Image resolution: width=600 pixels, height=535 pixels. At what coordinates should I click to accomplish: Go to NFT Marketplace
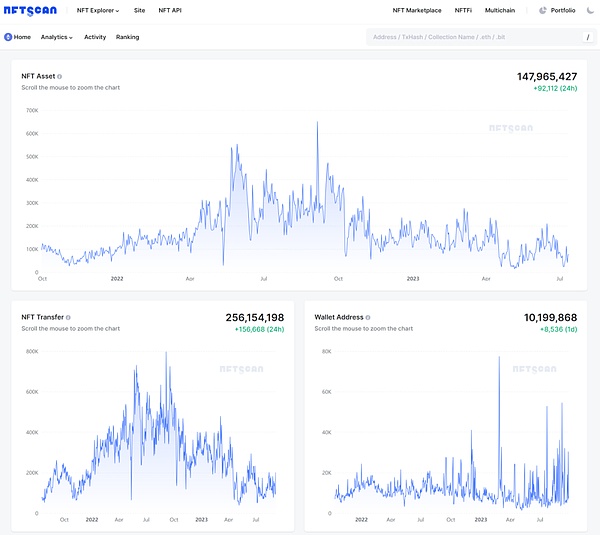pyautogui.click(x=417, y=10)
